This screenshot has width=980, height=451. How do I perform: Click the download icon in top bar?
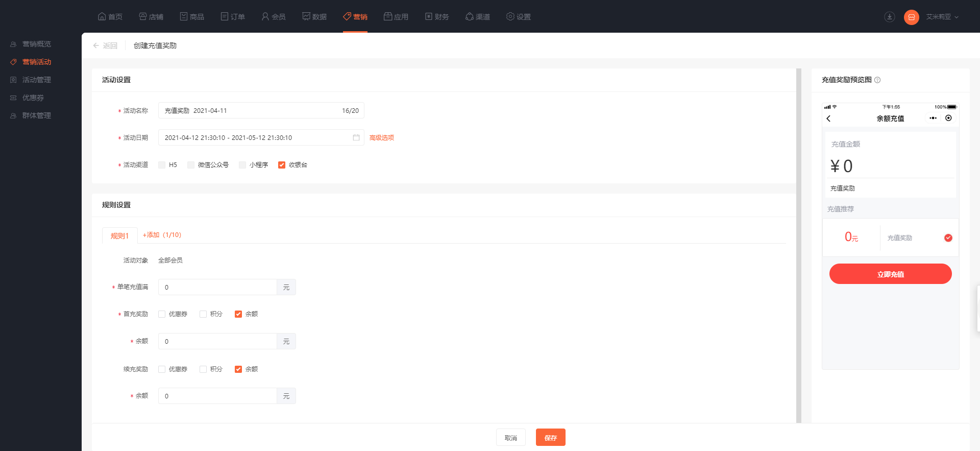click(890, 17)
